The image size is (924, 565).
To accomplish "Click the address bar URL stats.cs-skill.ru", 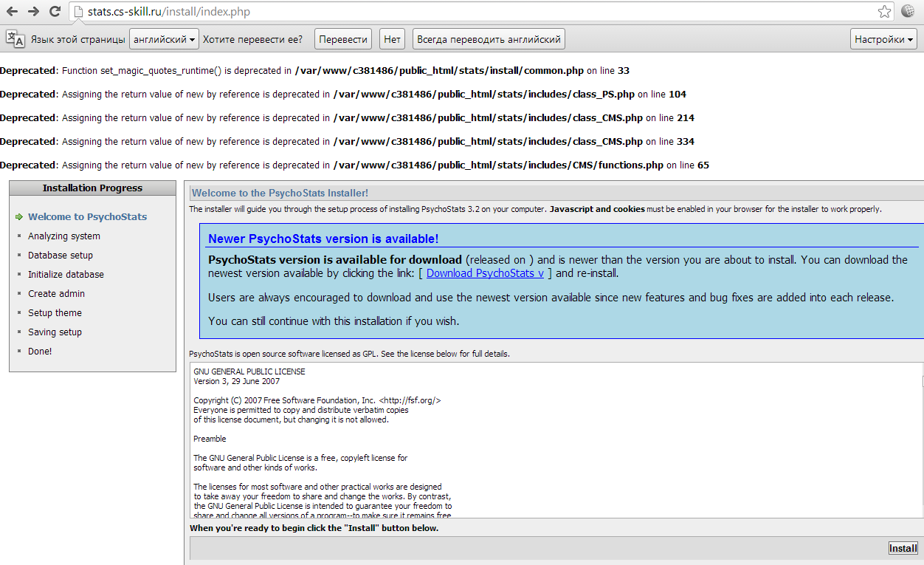I will [x=168, y=12].
